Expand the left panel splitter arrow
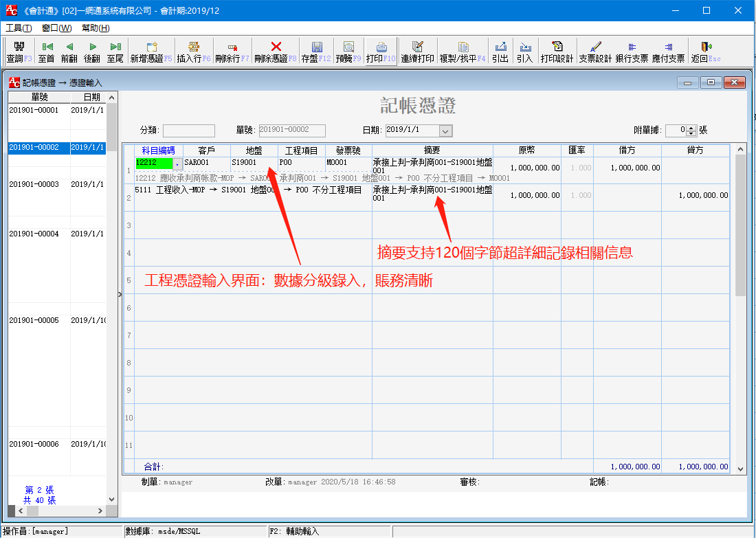Image resolution: width=756 pixels, height=538 pixels. coord(120,294)
